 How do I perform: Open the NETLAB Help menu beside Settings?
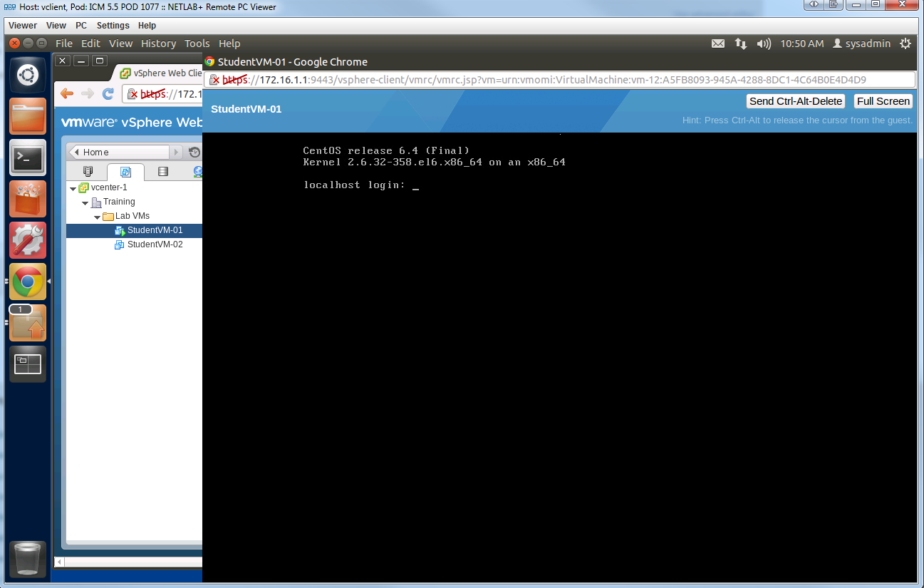click(147, 26)
